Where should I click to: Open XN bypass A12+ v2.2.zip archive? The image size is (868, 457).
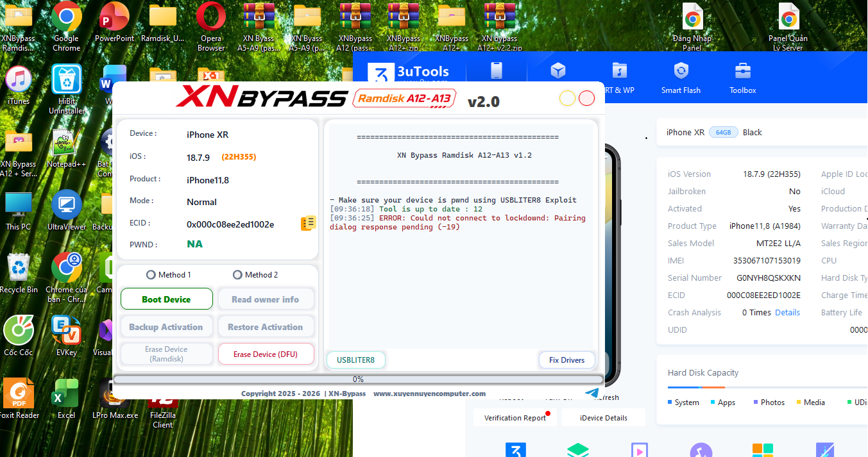click(x=500, y=27)
